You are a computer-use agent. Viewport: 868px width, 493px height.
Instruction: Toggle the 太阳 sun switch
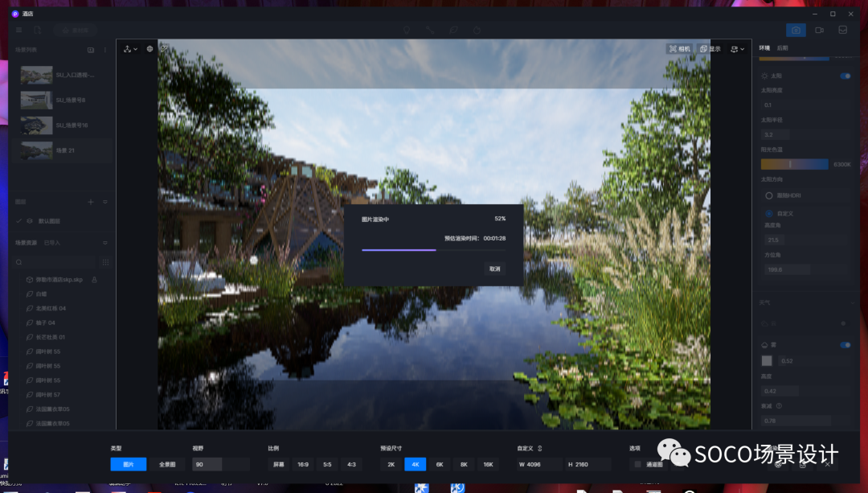tap(845, 76)
